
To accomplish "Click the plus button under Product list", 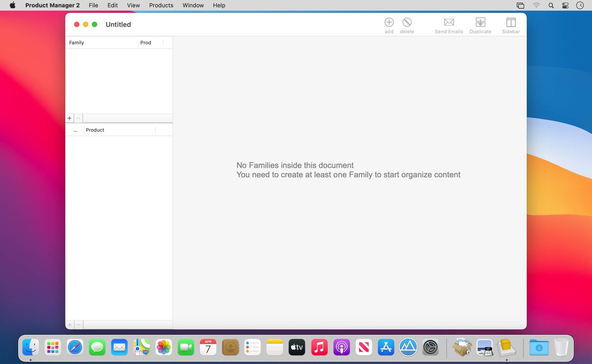I will (x=70, y=325).
